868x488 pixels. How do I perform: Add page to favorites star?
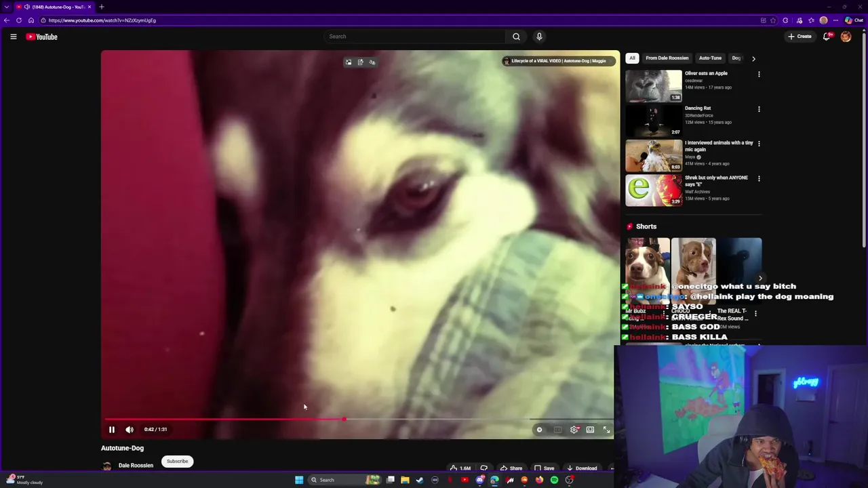(x=773, y=20)
